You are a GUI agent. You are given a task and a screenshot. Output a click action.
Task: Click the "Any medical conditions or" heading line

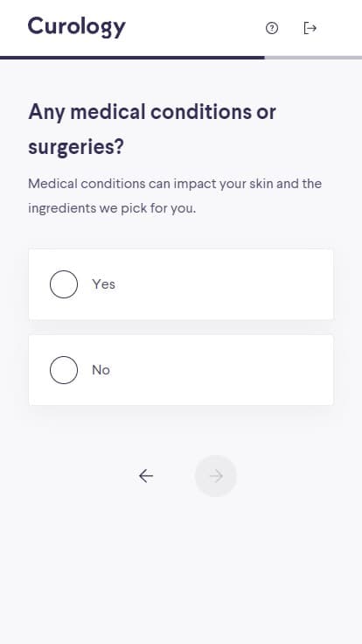click(152, 112)
